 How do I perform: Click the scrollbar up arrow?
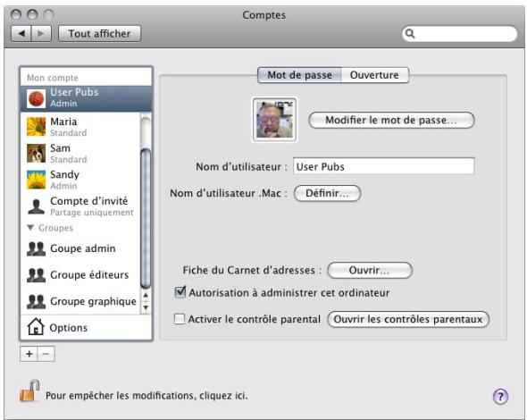pyautogui.click(x=146, y=295)
